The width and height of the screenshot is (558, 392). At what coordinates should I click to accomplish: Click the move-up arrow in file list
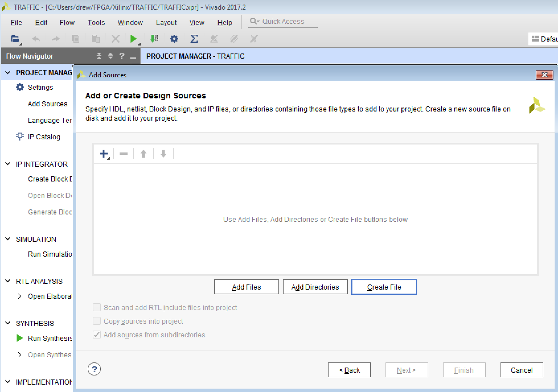[143, 154]
